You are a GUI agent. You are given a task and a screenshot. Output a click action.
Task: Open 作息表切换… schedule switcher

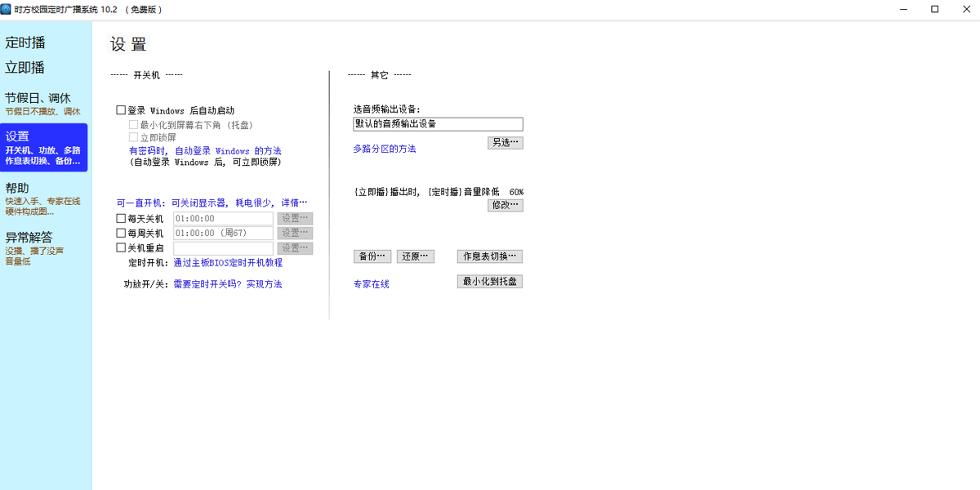tap(489, 256)
